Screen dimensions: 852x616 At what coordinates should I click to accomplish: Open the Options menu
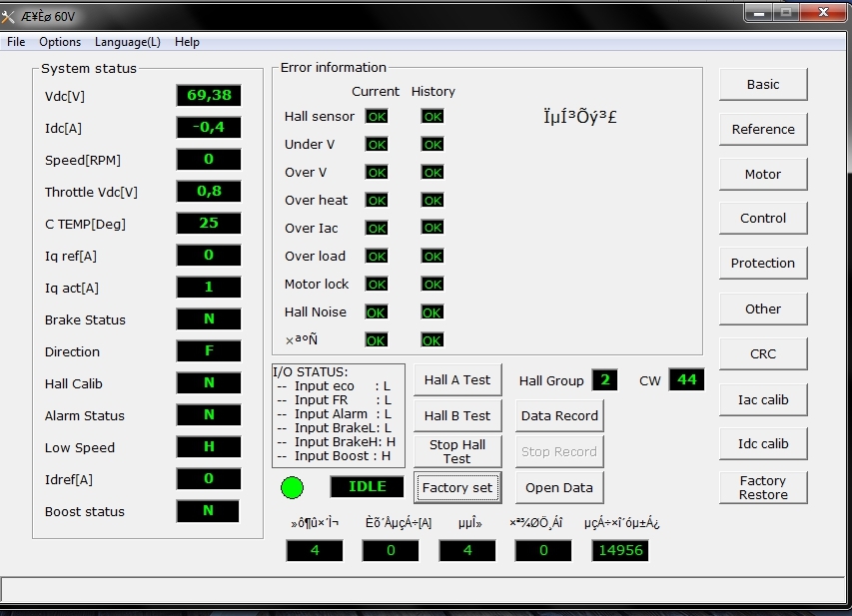click(60, 42)
